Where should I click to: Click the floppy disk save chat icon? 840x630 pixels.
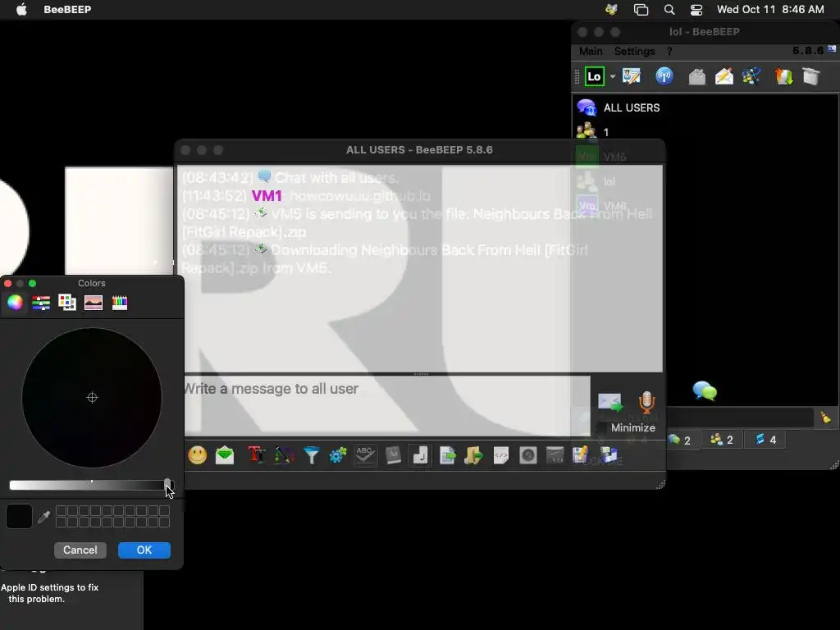pos(609,455)
